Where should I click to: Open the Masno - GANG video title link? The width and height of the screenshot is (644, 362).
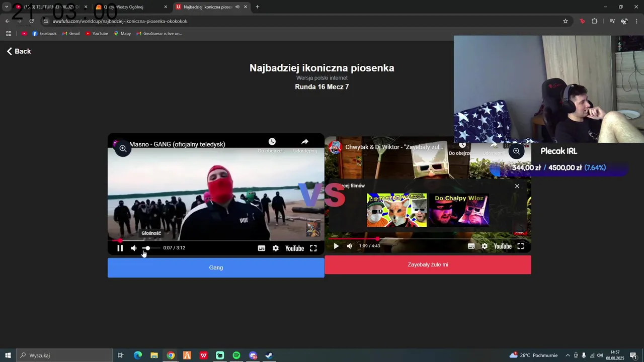tap(177, 144)
